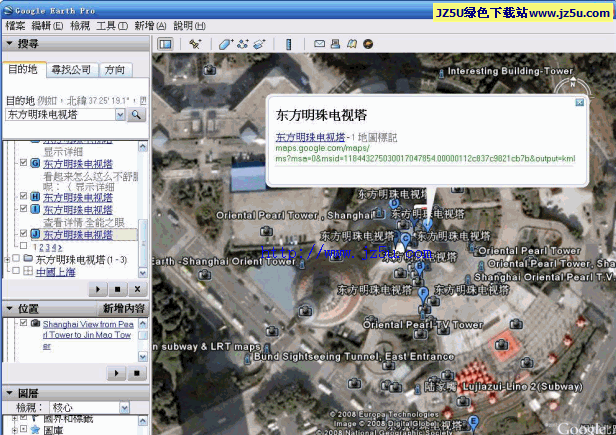Click the print toolbar icon
Viewport: 616px width, 435px height.
pos(335,44)
